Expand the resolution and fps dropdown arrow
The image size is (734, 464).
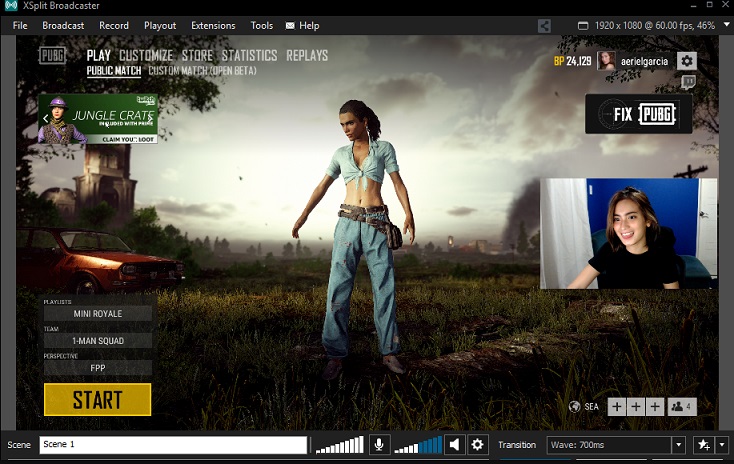[x=727, y=24]
